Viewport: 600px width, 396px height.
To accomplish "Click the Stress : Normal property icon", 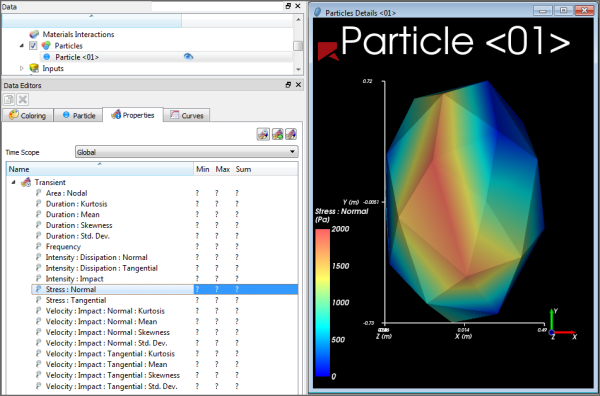I will (x=38, y=289).
